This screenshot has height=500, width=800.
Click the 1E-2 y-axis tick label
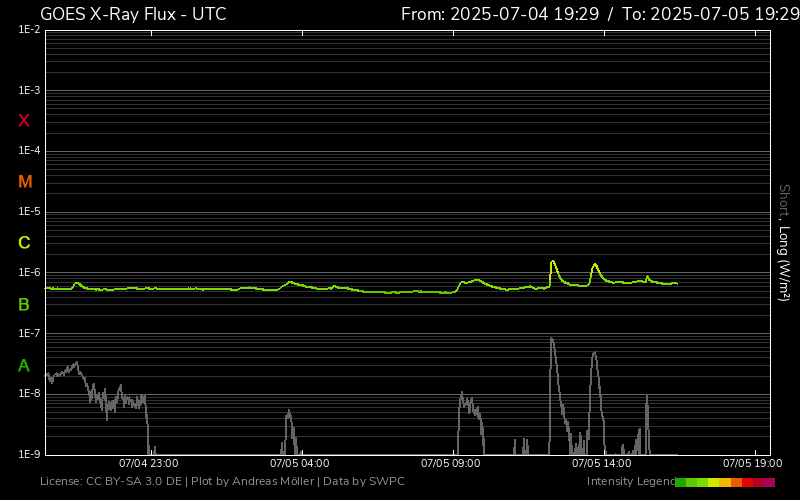29,30
